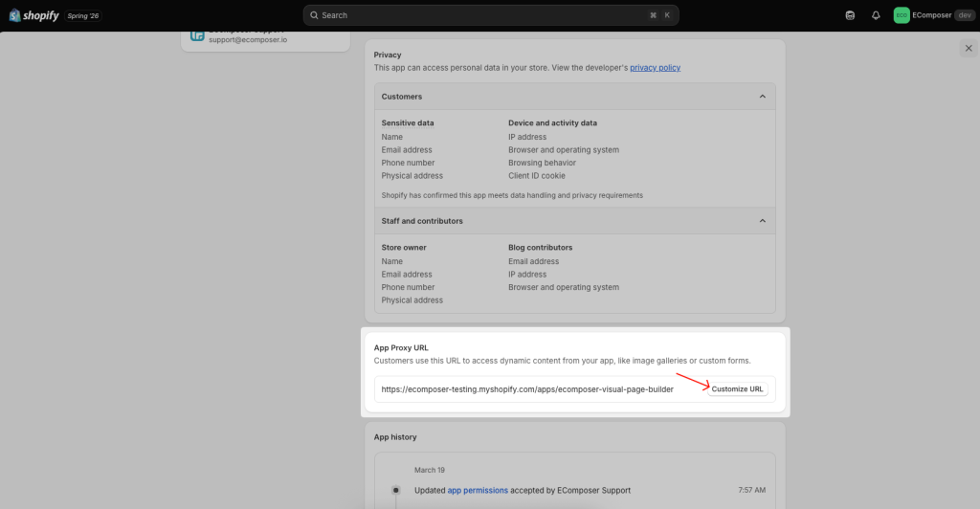Open the Spring '26 edition badge
Viewport: 980px width, 509px height.
tap(83, 15)
